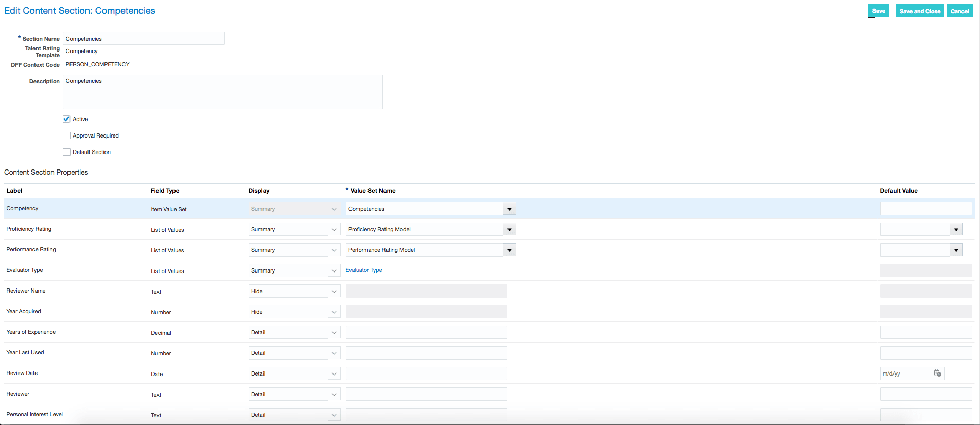Cancel editing the content section
The width and height of the screenshot is (980, 425).
[x=959, y=11]
